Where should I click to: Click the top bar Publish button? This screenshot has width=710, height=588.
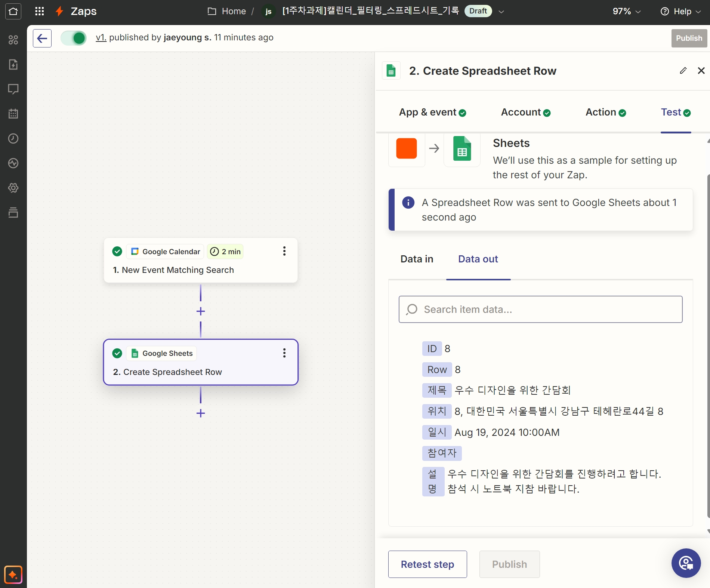tap(689, 38)
